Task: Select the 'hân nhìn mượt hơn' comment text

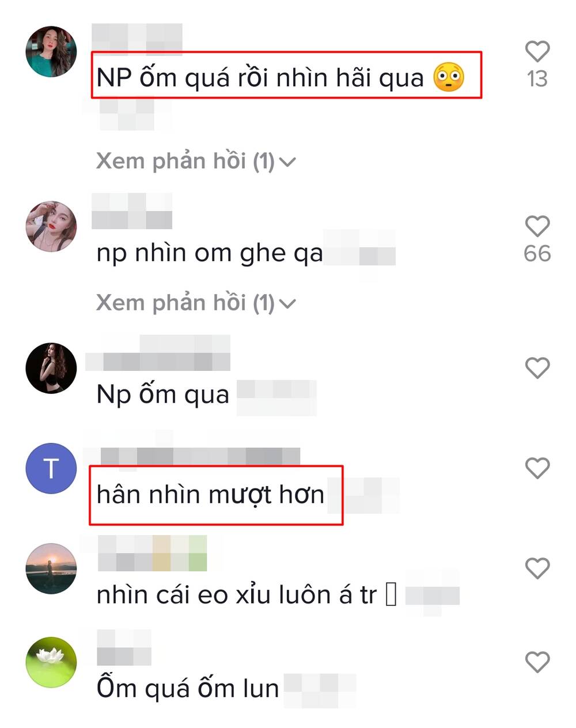Action: tap(210, 495)
